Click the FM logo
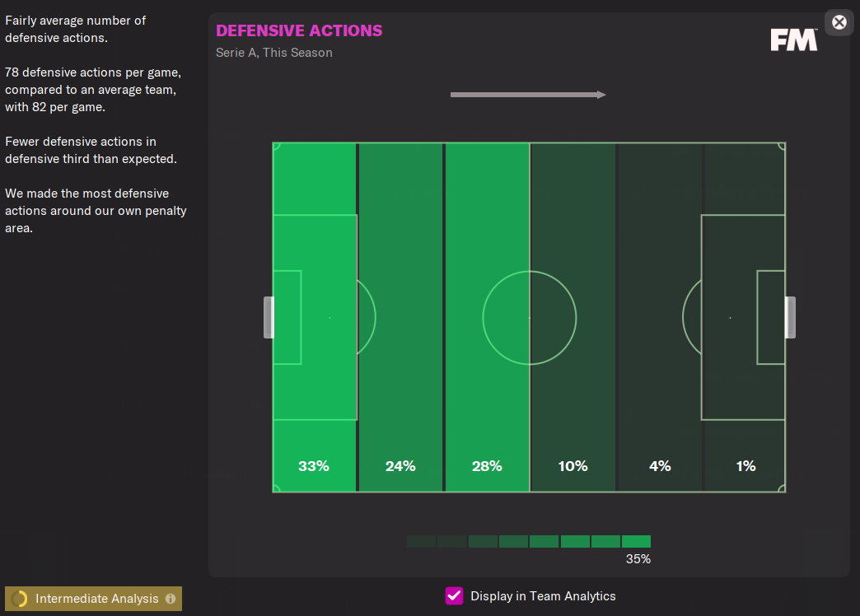The width and height of the screenshot is (860, 616). pyautogui.click(x=793, y=40)
